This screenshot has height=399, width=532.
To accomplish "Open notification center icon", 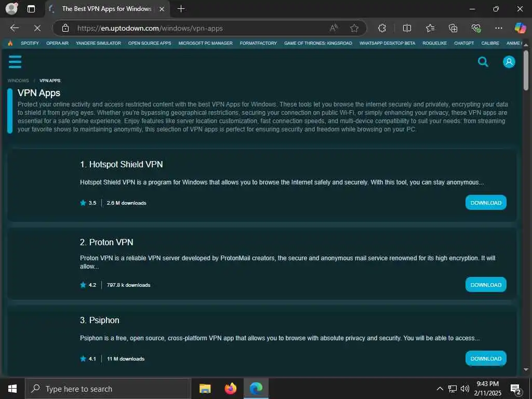I will [x=516, y=389].
